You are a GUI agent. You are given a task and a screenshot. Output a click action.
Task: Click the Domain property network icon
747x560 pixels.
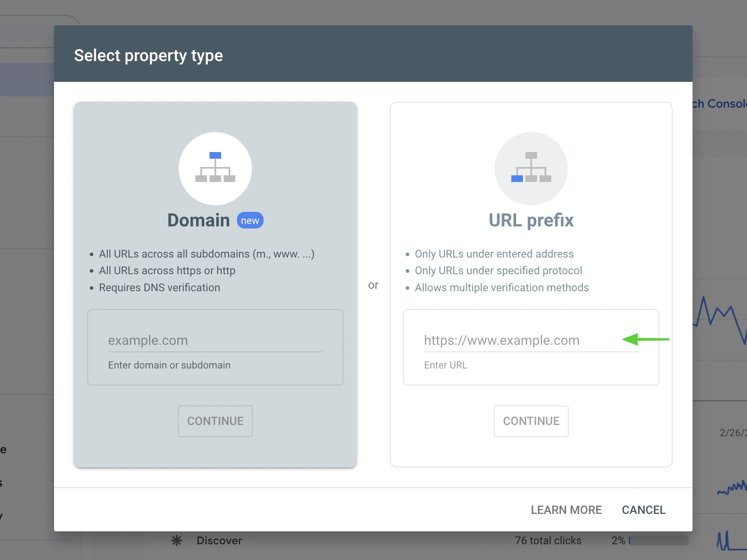[215, 168]
